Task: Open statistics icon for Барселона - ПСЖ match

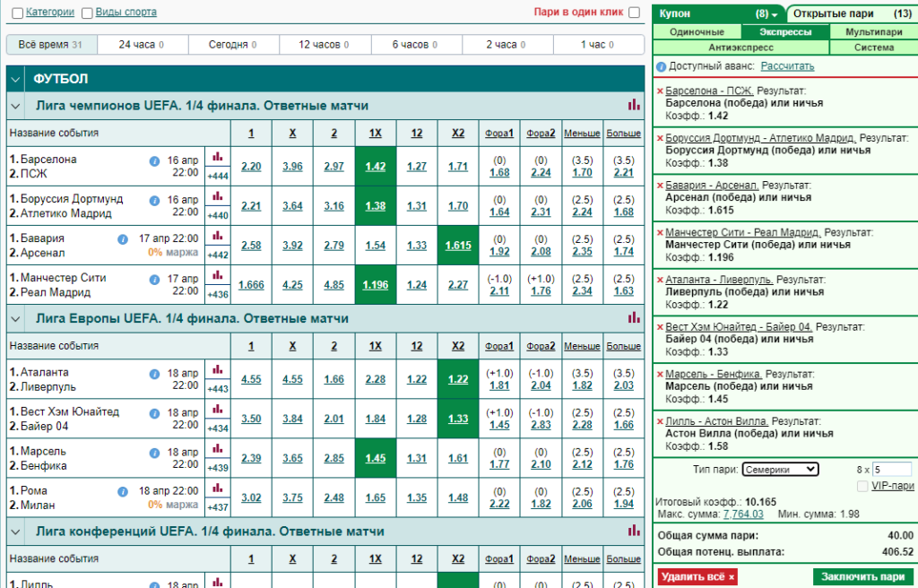Action: pos(218,156)
